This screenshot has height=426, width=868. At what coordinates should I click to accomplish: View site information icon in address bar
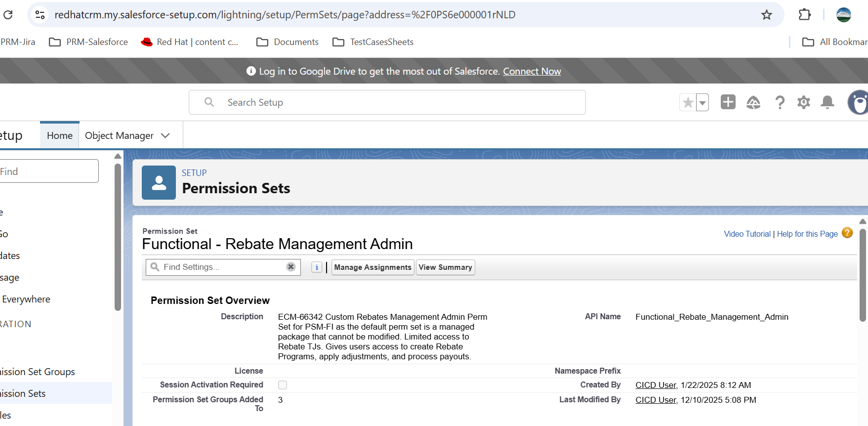coord(40,15)
